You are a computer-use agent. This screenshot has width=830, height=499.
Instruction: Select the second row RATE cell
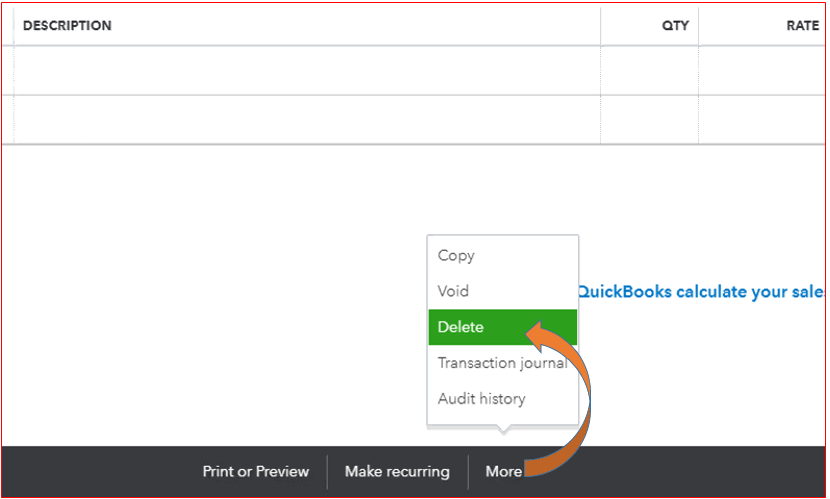pyautogui.click(x=762, y=120)
